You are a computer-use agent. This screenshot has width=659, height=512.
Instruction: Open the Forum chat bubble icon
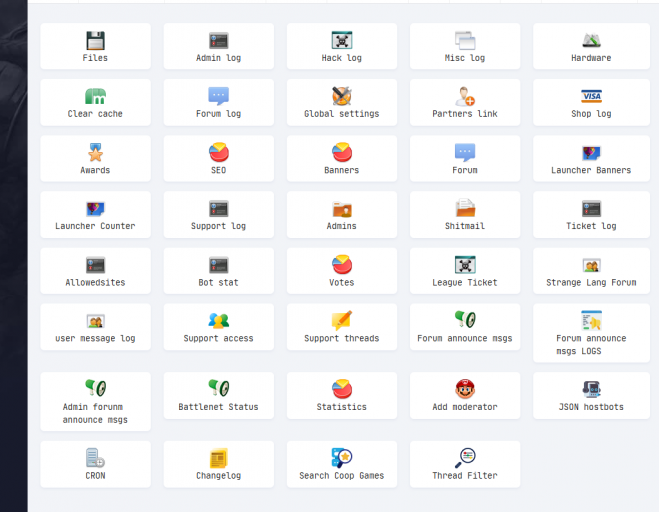point(465,152)
